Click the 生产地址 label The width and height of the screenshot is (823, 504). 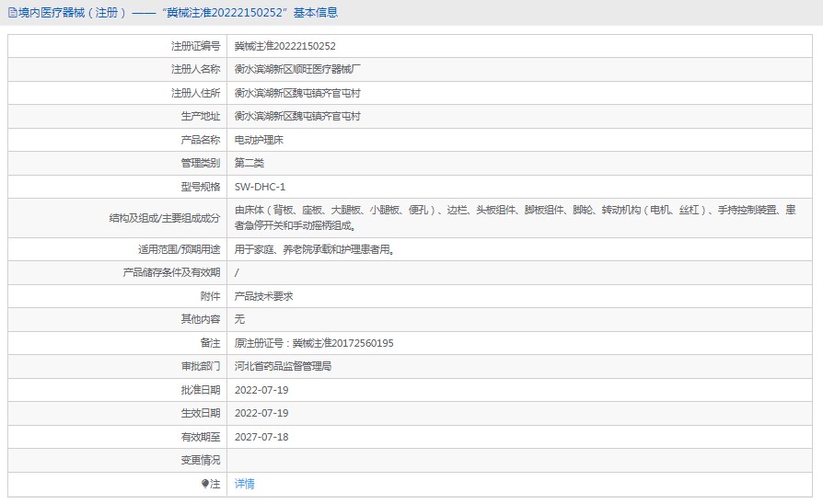coord(201,117)
